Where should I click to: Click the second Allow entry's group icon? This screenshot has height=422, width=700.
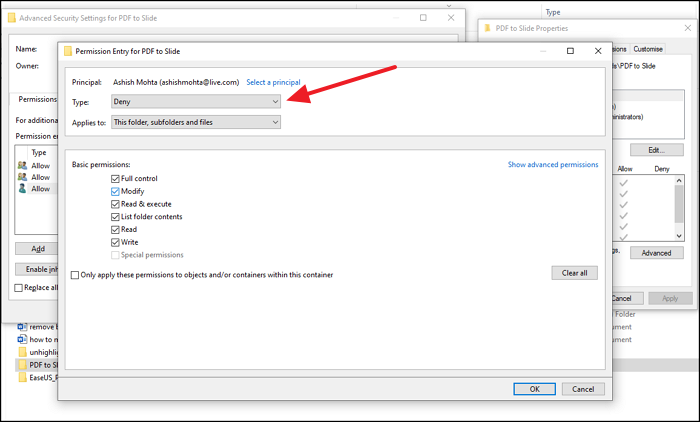[22, 177]
